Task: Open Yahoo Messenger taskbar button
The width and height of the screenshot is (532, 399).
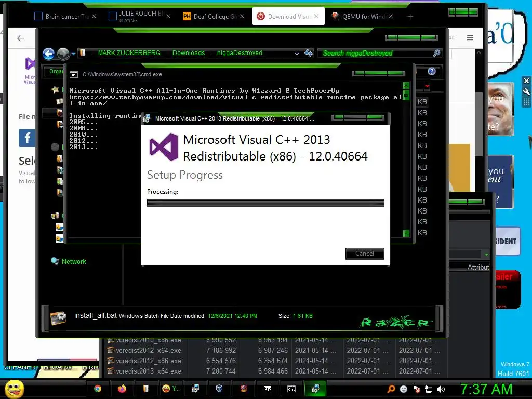Action: [170, 389]
